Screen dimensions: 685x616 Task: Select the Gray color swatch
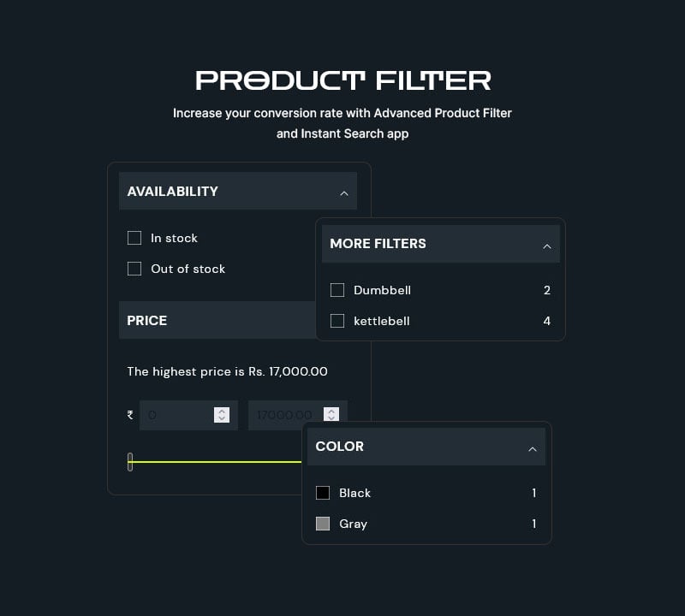[x=323, y=524]
